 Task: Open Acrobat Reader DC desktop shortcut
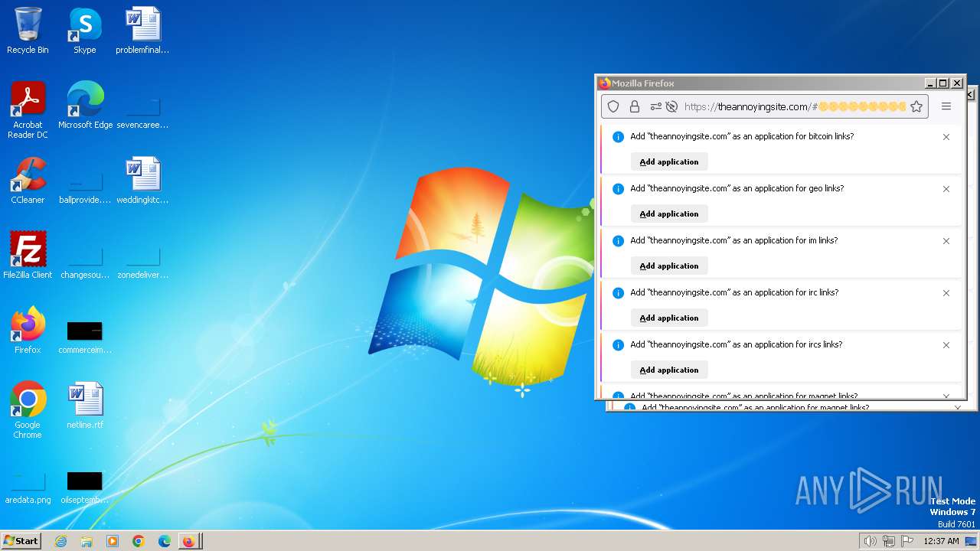click(28, 110)
